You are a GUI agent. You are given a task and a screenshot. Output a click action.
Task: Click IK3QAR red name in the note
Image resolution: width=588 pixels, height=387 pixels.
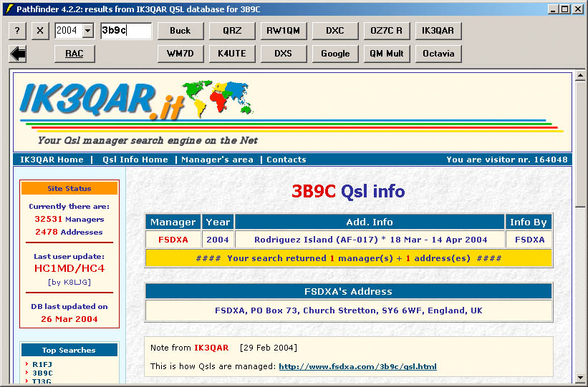[x=211, y=348]
